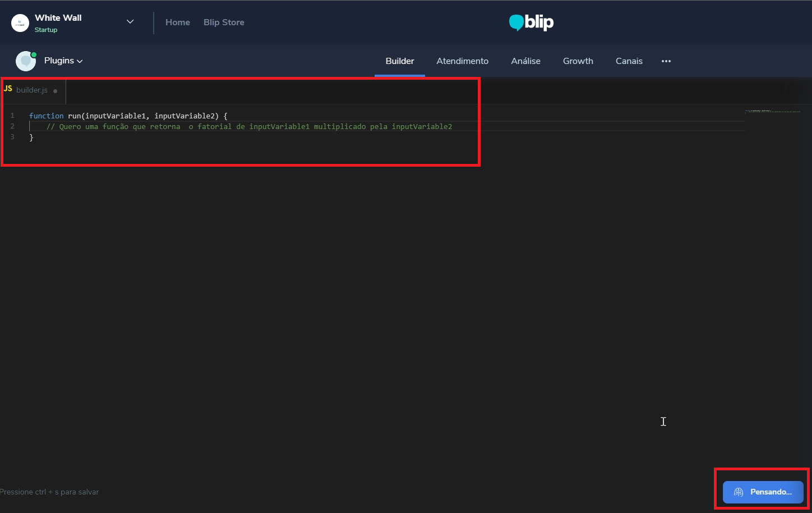Click the code minimap preview
Image resolution: width=812 pixels, height=513 pixels.
773,111
